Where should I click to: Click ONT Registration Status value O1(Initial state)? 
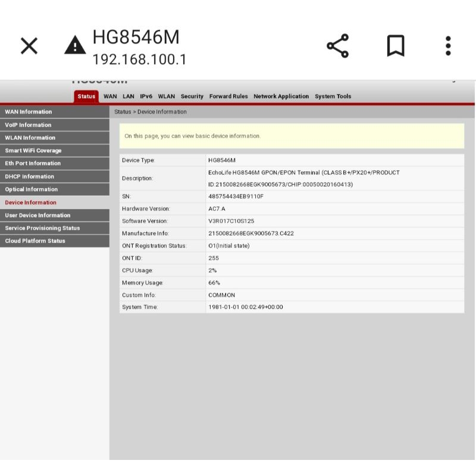(x=229, y=246)
